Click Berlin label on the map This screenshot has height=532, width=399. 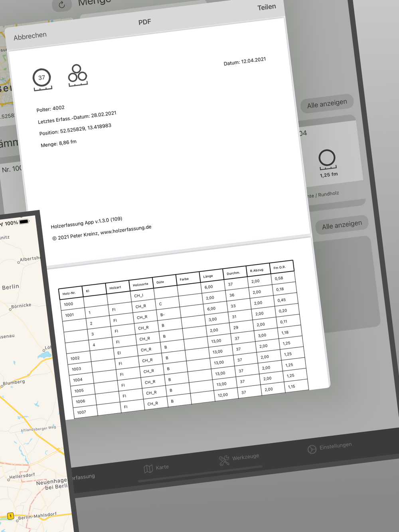coord(10,287)
